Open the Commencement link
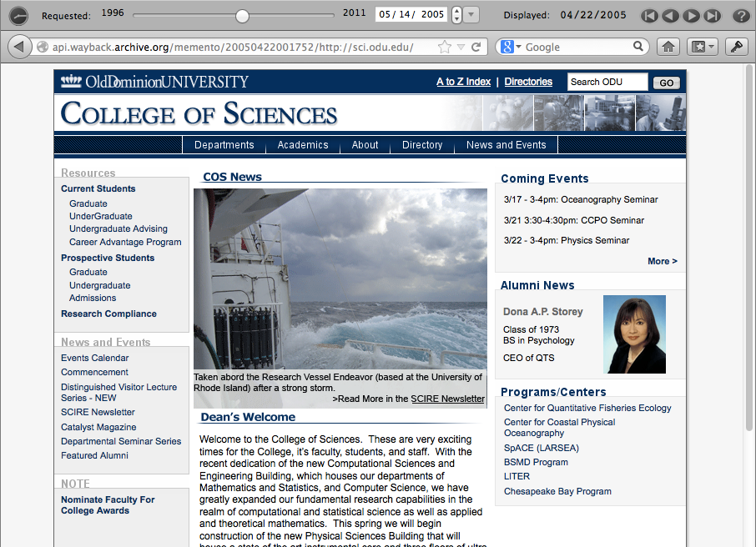 [94, 372]
